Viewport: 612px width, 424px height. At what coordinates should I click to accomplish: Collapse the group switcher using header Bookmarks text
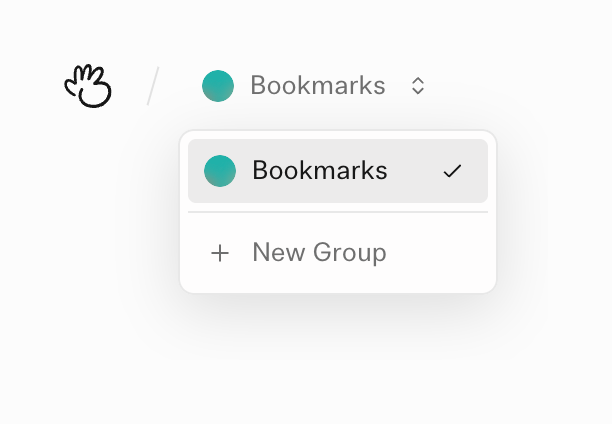click(317, 86)
